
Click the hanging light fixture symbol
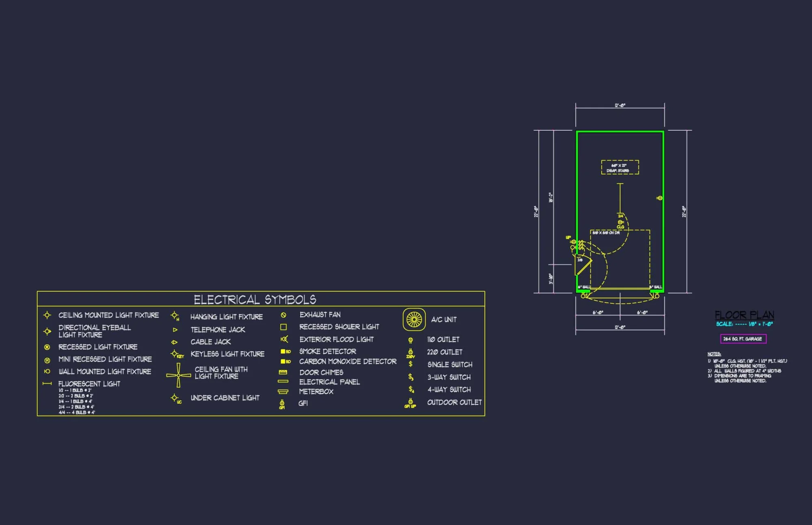pos(175,315)
